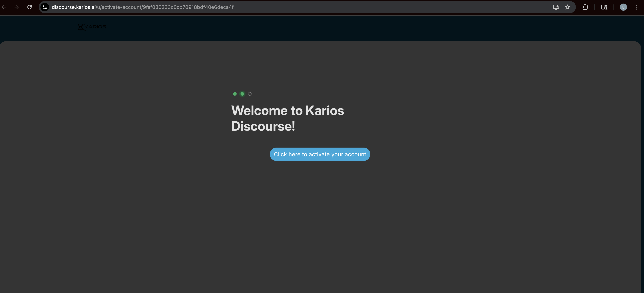Bookmark this page with the star icon

(x=567, y=7)
